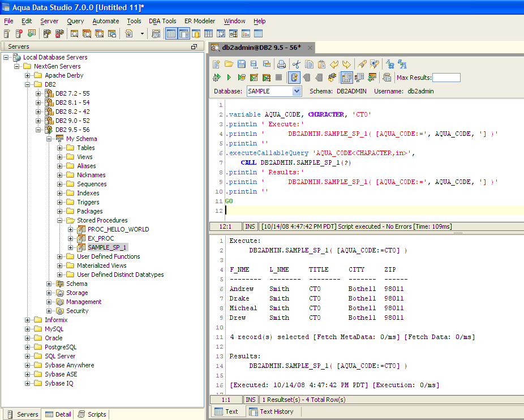Click the Execute green play icon
The width and height of the screenshot is (524, 420).
click(229, 78)
